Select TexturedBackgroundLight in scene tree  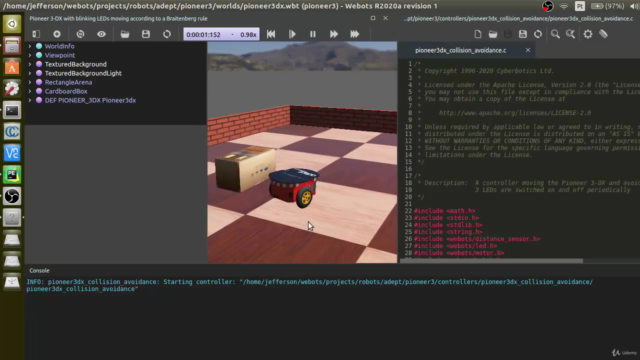[83, 73]
